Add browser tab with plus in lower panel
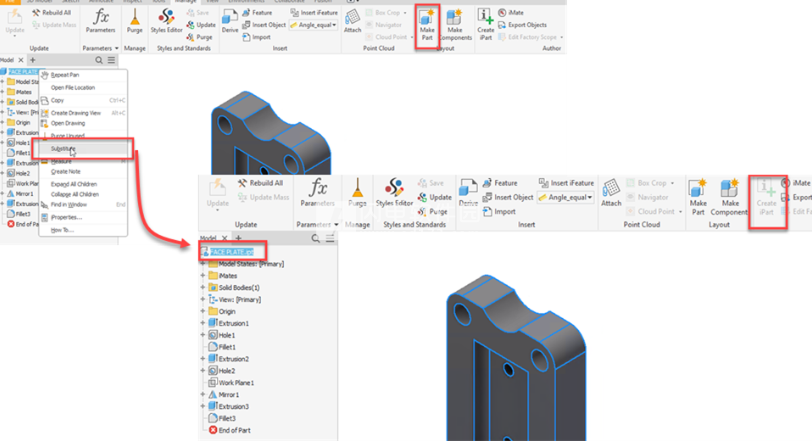The height and width of the screenshot is (441, 812). (x=238, y=238)
